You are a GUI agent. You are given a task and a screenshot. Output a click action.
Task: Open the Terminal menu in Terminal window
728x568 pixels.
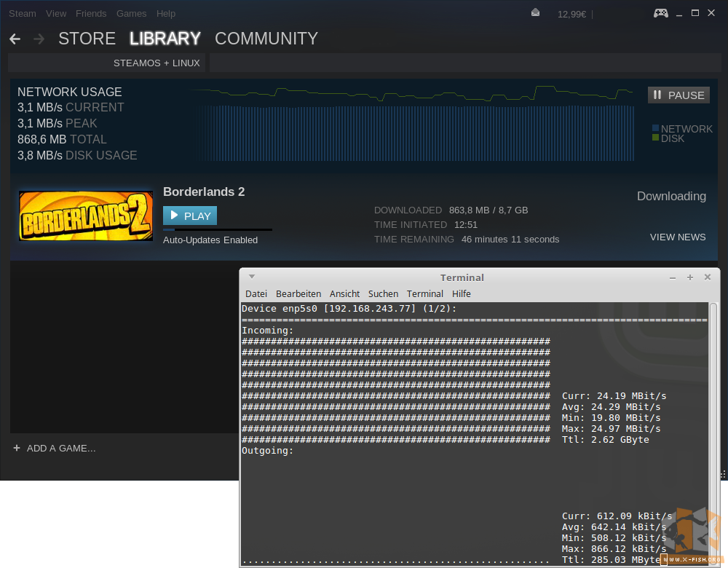click(425, 294)
